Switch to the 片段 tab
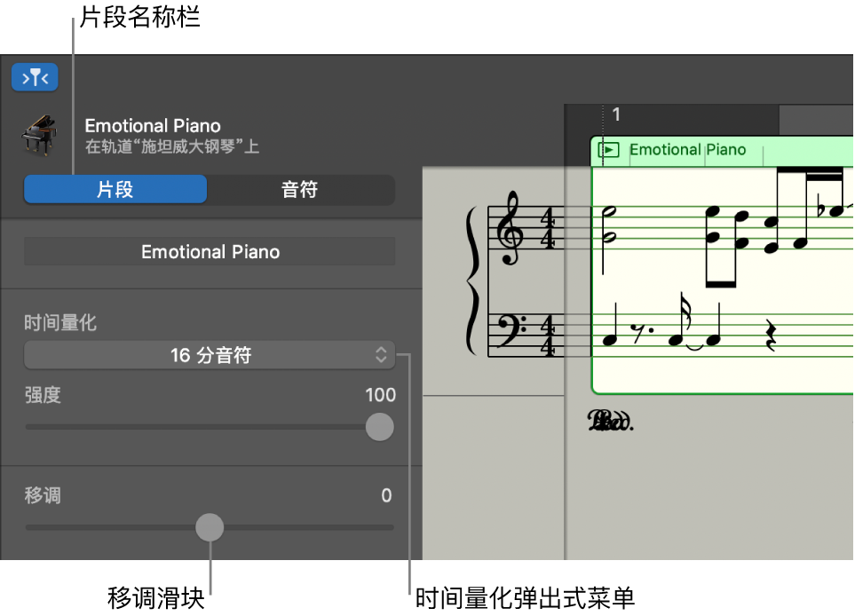The image size is (855, 616). coord(115,190)
